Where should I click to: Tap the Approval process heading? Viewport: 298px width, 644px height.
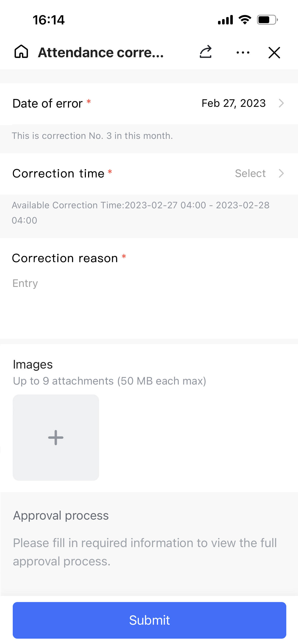tap(61, 516)
